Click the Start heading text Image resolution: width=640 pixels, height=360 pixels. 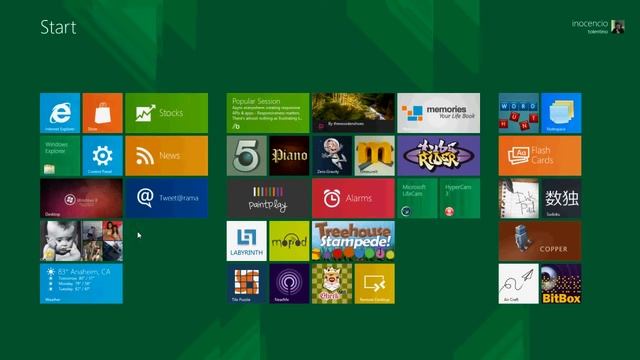click(58, 27)
